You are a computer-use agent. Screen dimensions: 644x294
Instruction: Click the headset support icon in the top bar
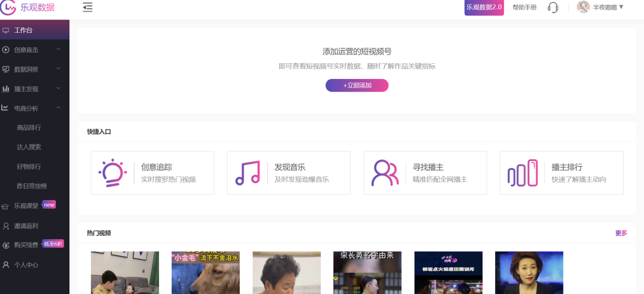[x=552, y=8]
